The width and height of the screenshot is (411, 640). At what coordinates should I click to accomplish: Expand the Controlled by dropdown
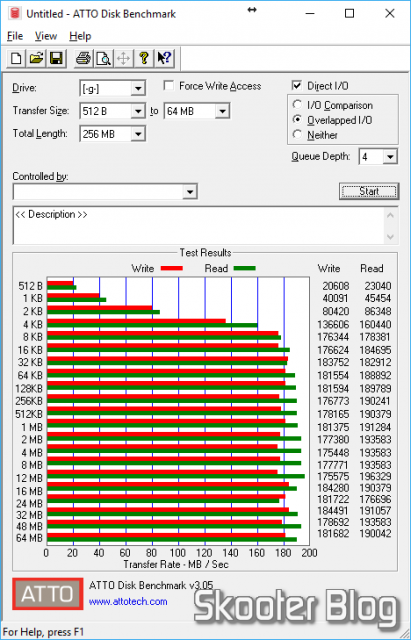pyautogui.click(x=190, y=191)
